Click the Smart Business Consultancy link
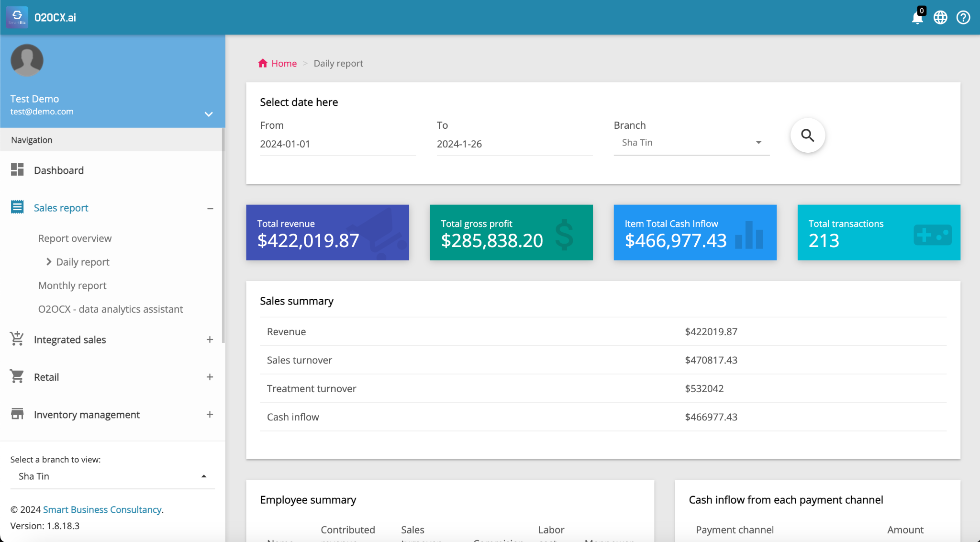 pos(102,509)
